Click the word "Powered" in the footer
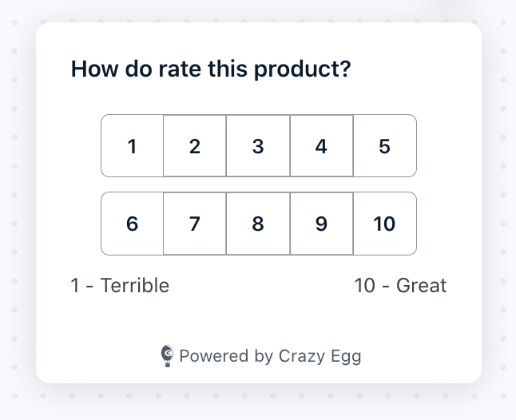The image size is (516, 420). [x=214, y=356]
